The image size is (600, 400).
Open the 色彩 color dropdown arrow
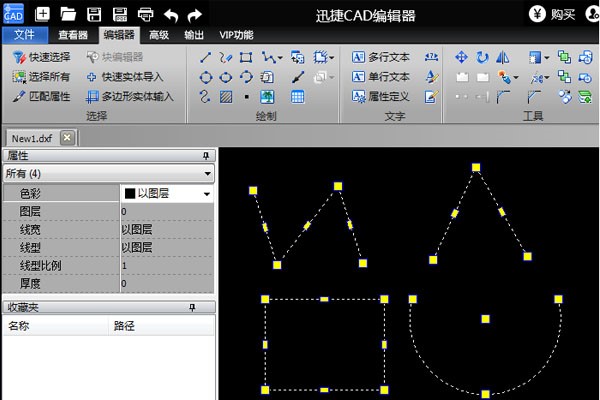click(x=207, y=193)
